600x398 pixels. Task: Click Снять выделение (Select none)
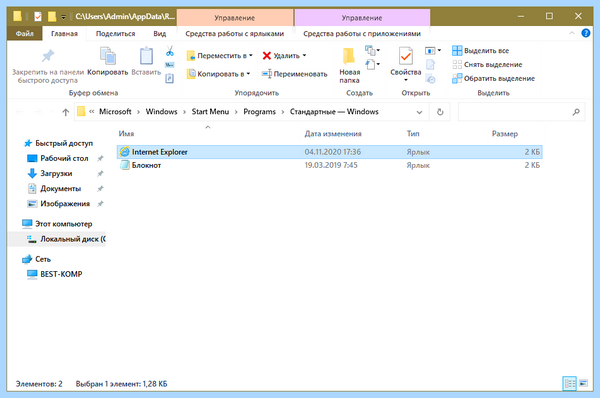(488, 65)
